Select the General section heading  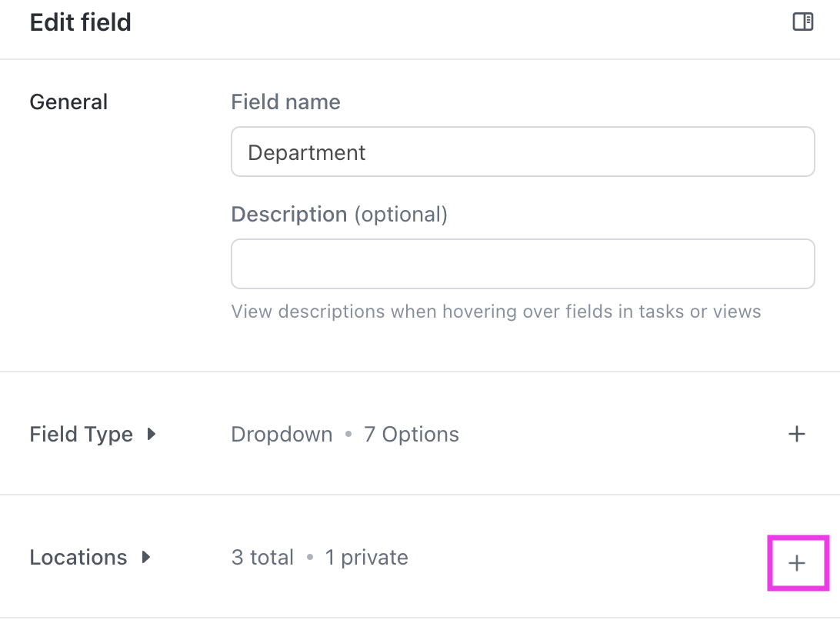point(68,102)
